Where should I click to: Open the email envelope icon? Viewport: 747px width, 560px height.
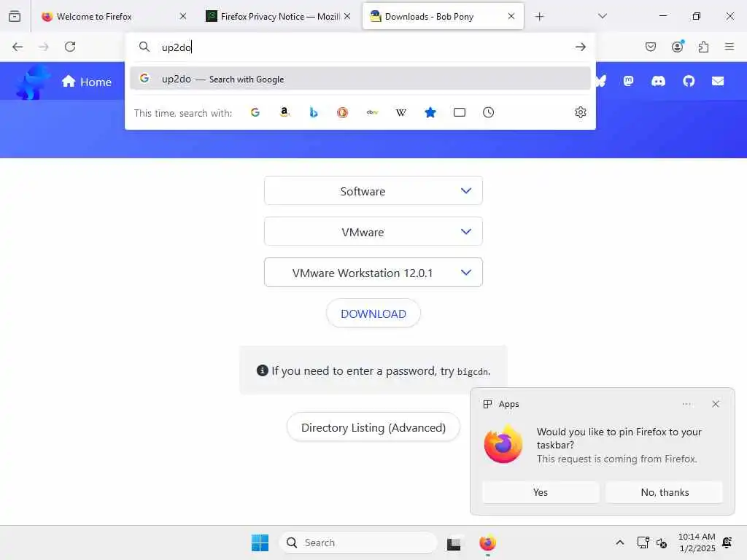[x=718, y=81]
